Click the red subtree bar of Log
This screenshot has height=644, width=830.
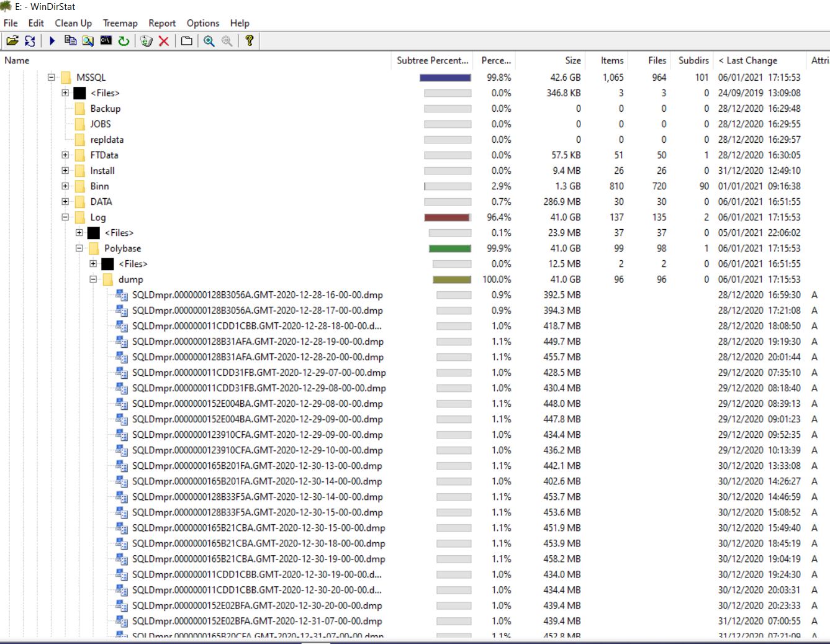click(447, 217)
